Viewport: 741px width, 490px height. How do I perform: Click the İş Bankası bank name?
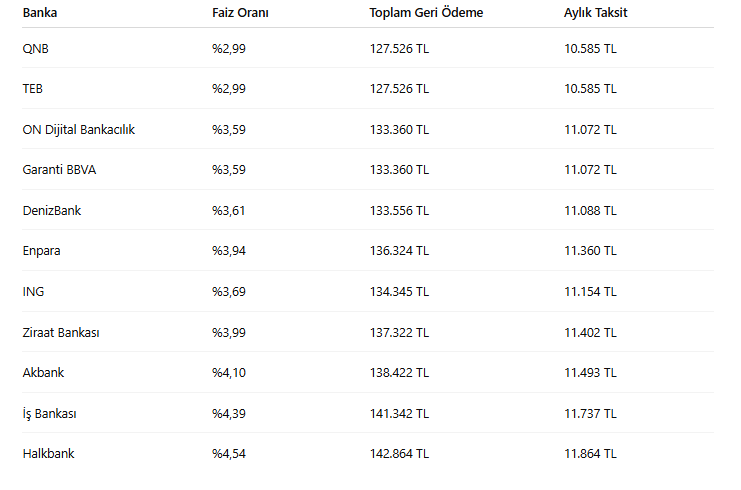click(x=50, y=413)
